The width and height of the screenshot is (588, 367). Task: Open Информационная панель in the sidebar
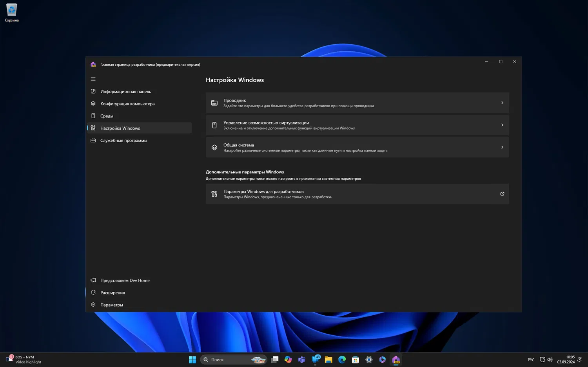(125, 92)
